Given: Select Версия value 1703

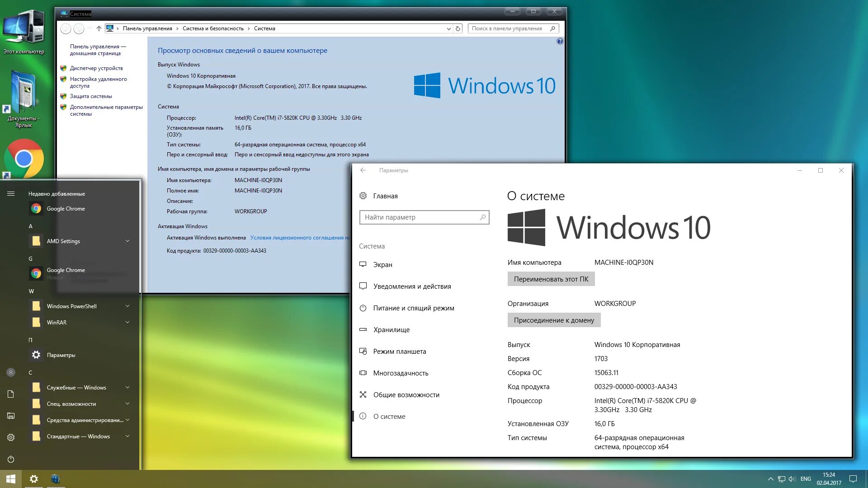Looking at the screenshot, I should coord(601,359).
